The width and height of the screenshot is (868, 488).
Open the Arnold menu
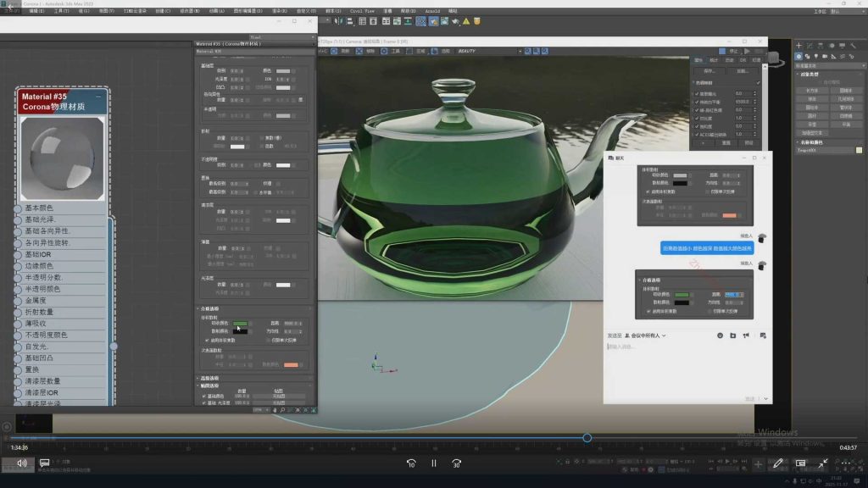[x=432, y=11]
